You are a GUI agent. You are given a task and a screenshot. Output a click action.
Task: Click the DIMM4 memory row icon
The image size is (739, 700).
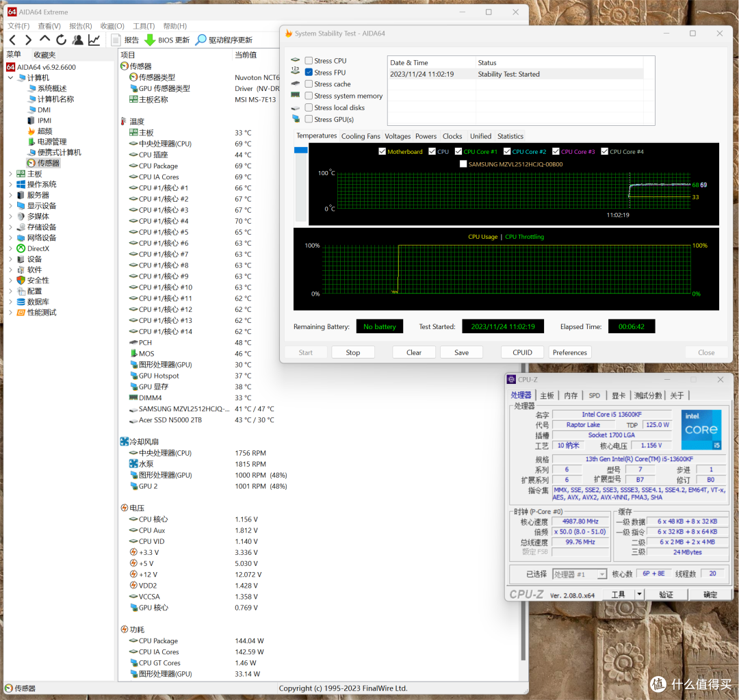click(133, 398)
